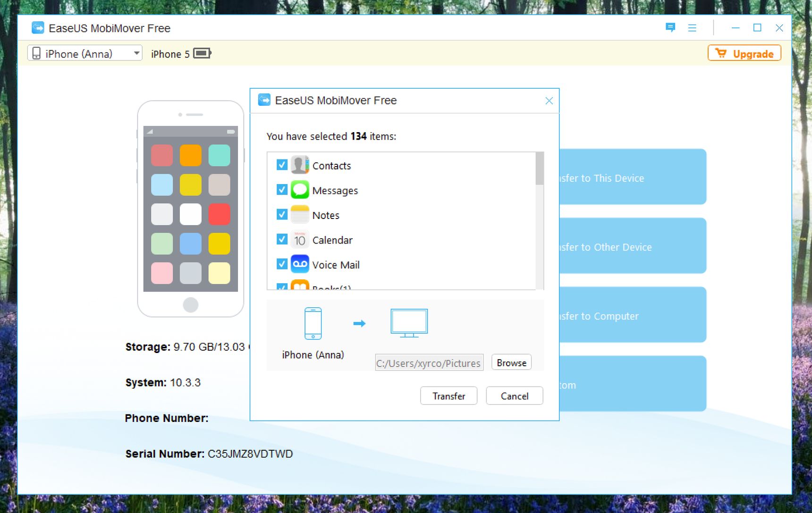Viewport: 812px width, 513px height.
Task: Click Browse to choose destination folder
Action: point(511,362)
